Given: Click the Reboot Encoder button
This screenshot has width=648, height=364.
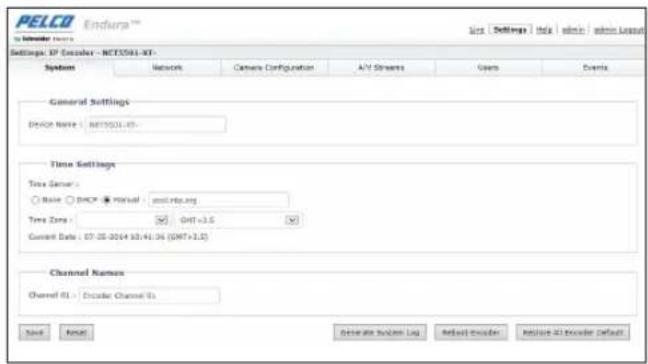Looking at the screenshot, I should pos(471,333).
